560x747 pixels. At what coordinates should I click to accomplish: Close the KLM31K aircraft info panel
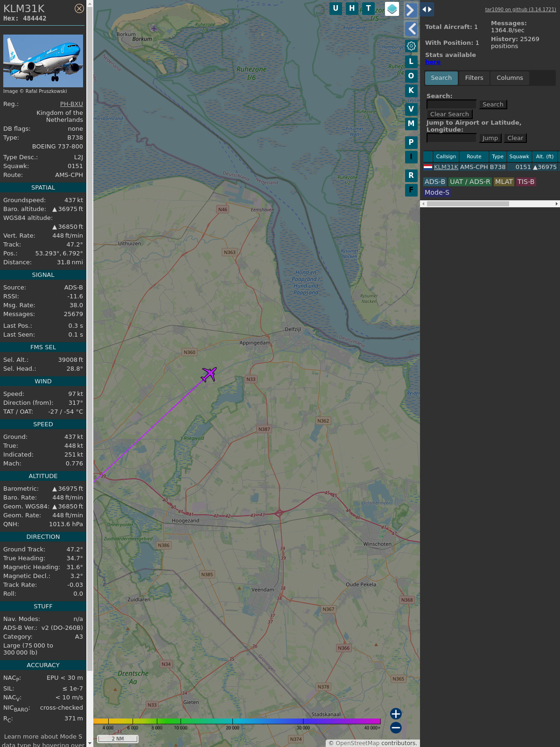pyautogui.click(x=79, y=8)
